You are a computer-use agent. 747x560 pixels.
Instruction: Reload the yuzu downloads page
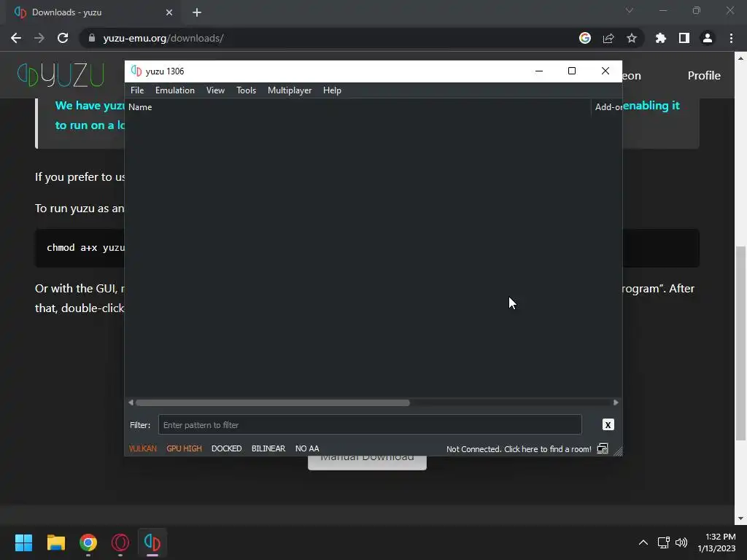click(x=63, y=38)
